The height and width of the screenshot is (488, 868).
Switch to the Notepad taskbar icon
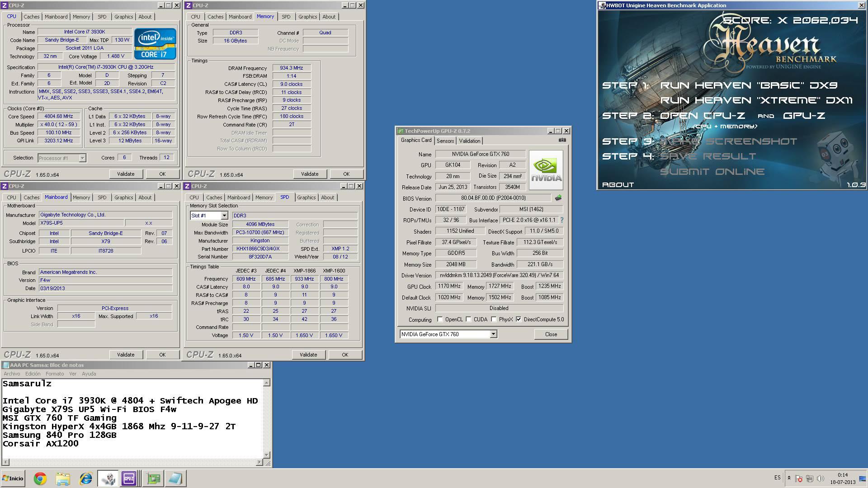tap(175, 479)
